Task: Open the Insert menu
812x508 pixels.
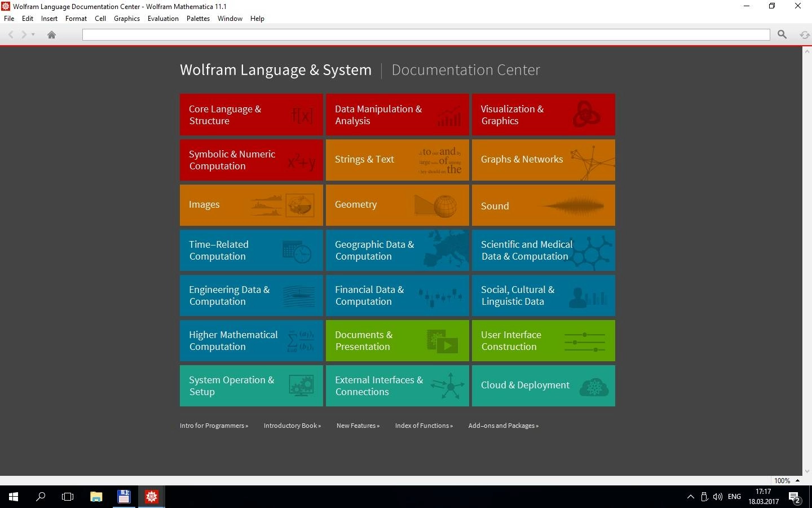Action: tap(49, 19)
